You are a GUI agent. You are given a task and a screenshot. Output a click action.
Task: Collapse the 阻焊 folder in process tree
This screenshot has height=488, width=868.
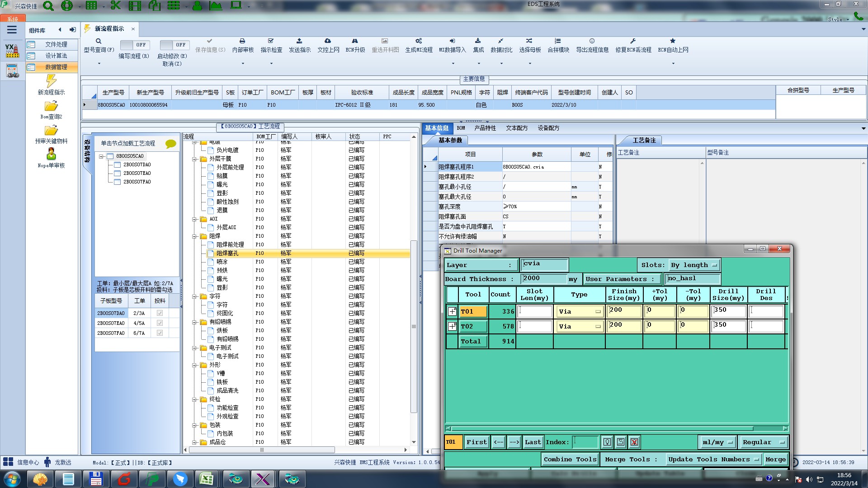195,236
